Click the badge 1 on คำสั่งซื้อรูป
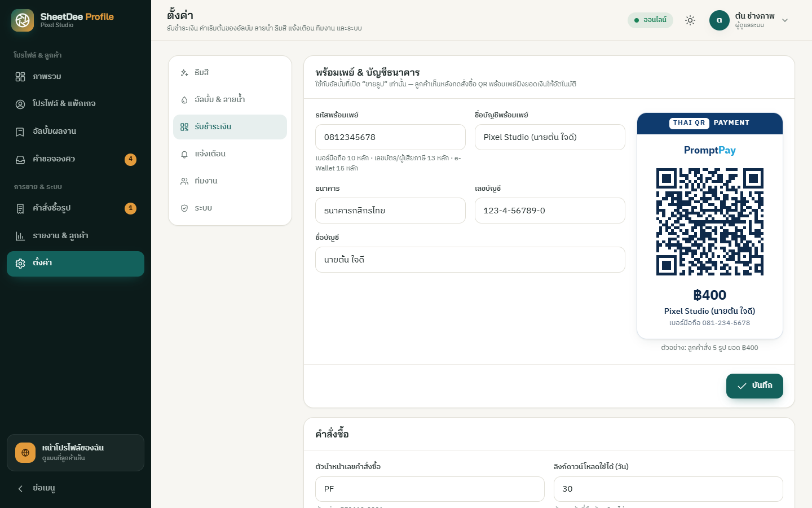 (x=130, y=208)
